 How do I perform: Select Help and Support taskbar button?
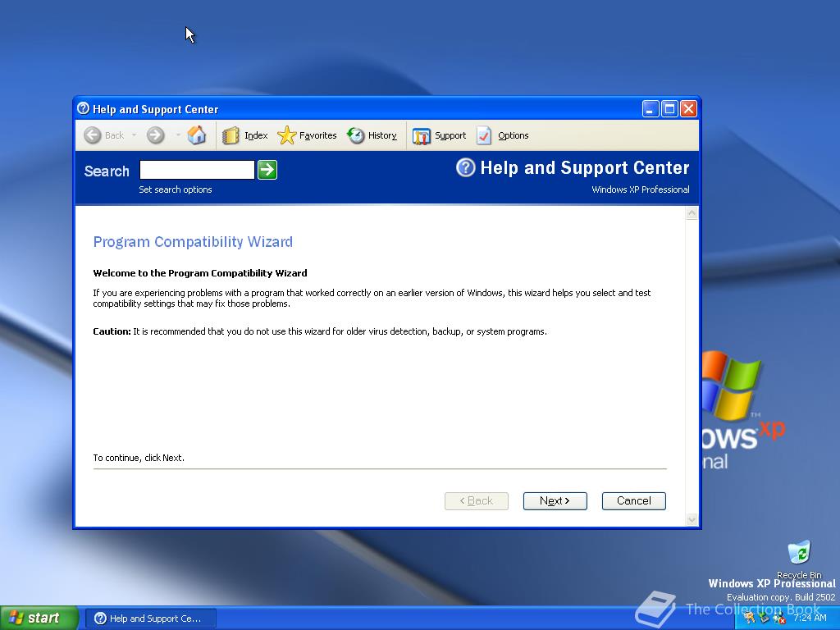(151, 619)
